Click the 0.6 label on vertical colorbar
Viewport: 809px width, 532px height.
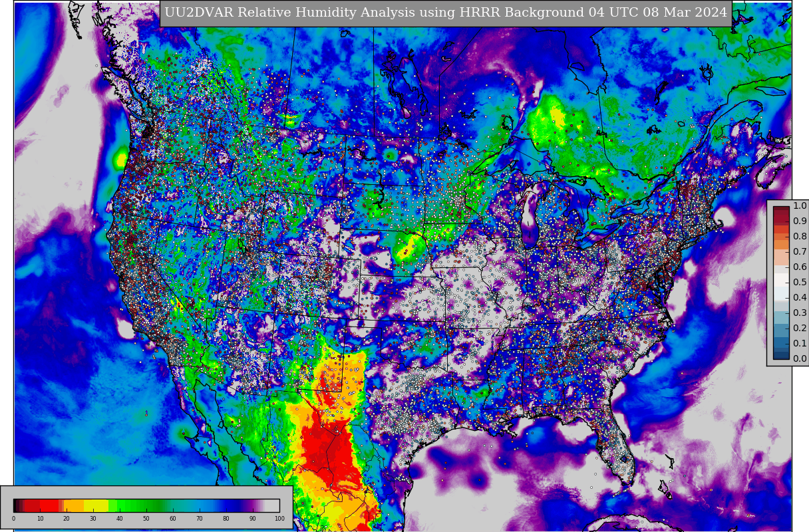(800, 267)
